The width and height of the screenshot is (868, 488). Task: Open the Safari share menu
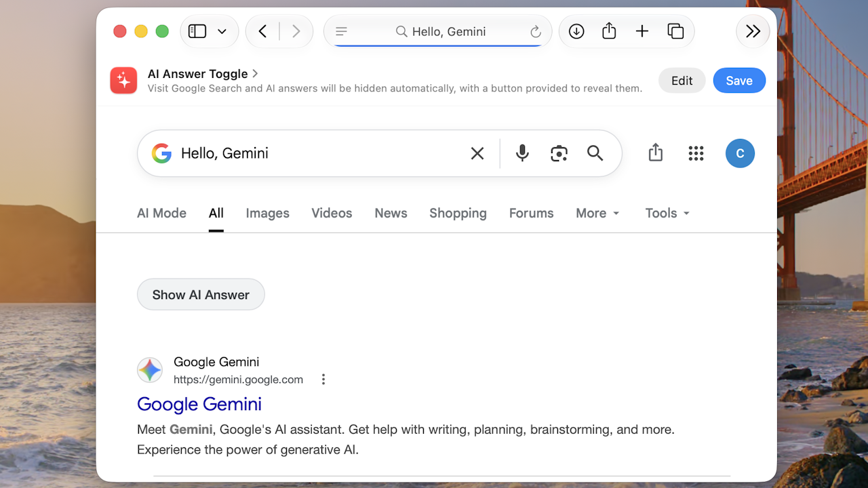point(609,31)
